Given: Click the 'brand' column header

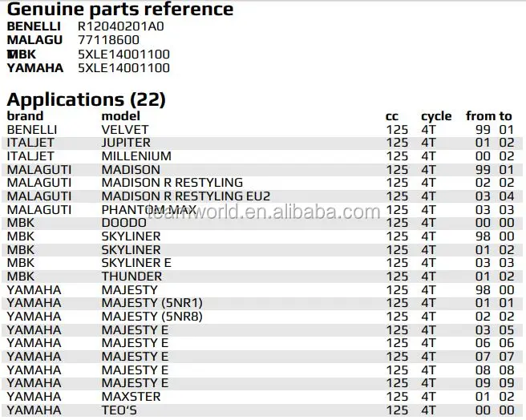Looking at the screenshot, I should 25,115.
